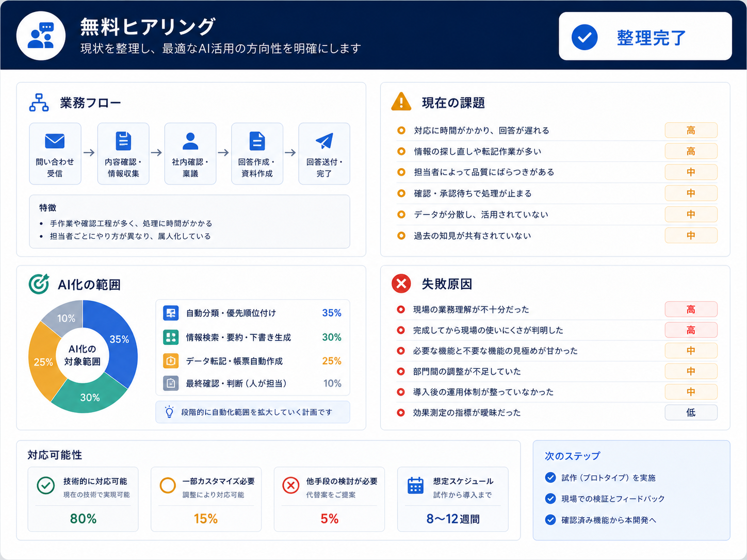Select the bullet for 対応に時間がかかり、回答が遅れる

point(401,130)
